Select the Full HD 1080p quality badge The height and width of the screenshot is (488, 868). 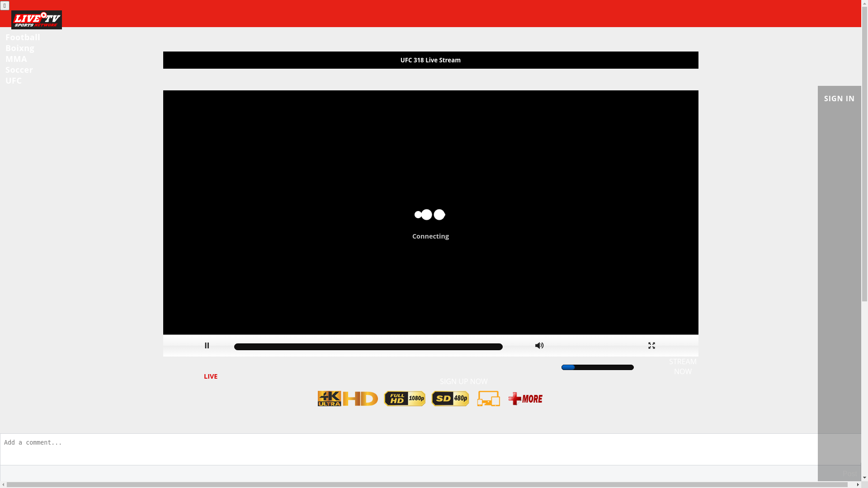405,399
